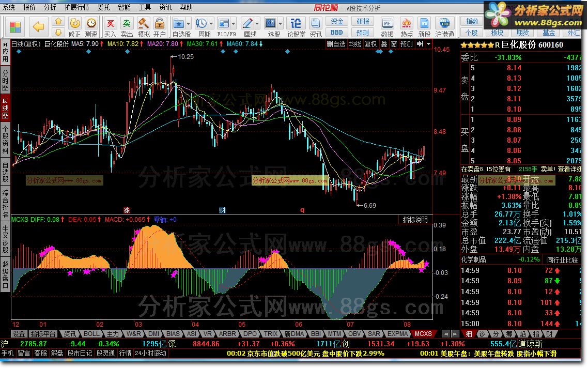
Task: Click the yellow down arrow button
Action: (x=58, y=32)
